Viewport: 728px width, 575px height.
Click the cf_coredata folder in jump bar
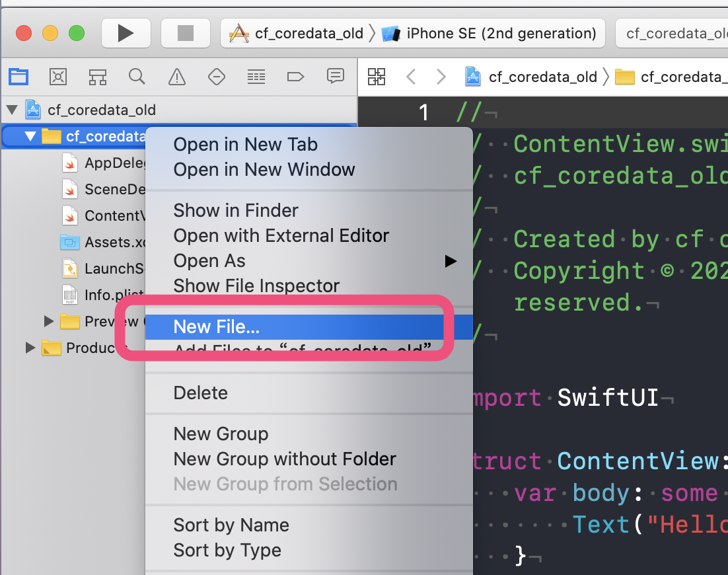(x=671, y=77)
